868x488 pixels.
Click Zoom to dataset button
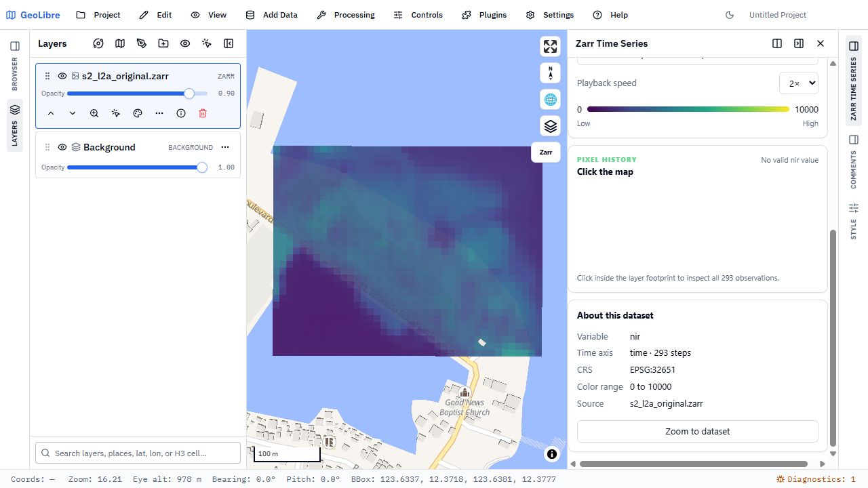[x=698, y=431]
